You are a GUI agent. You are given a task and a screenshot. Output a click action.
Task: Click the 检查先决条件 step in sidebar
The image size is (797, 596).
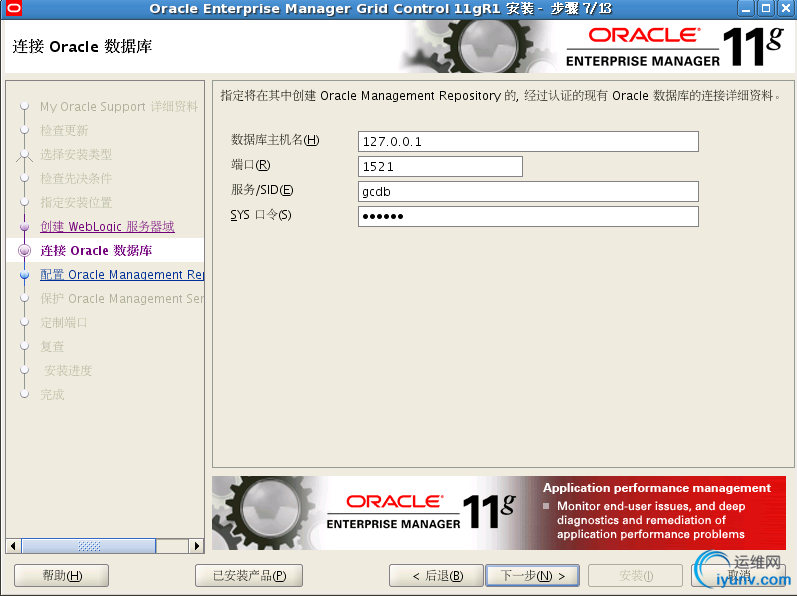tap(76, 178)
